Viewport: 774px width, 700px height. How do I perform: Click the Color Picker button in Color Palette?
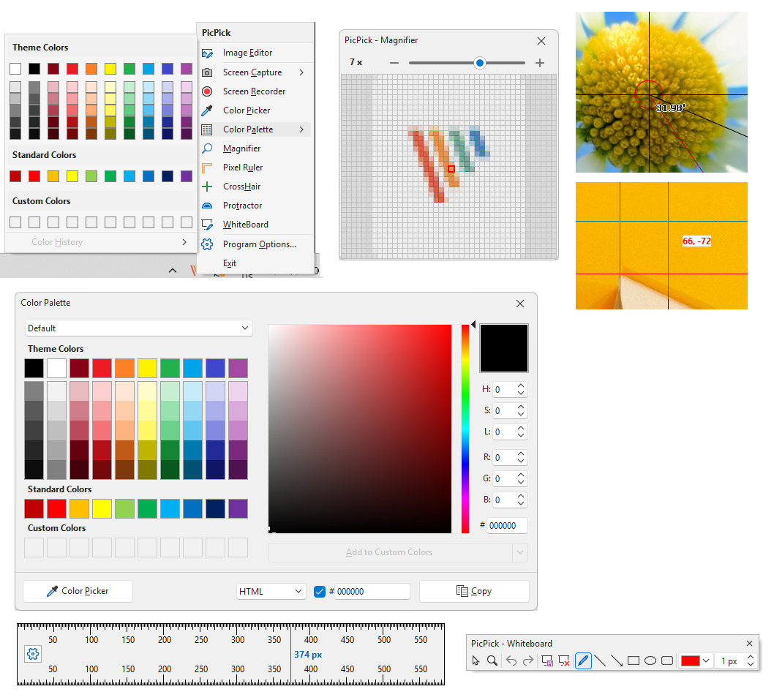point(78,591)
